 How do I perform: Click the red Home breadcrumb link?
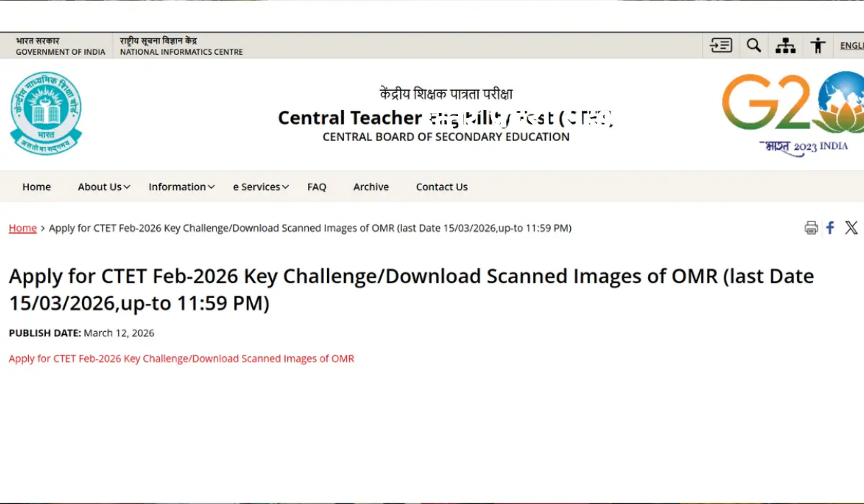[x=22, y=228]
